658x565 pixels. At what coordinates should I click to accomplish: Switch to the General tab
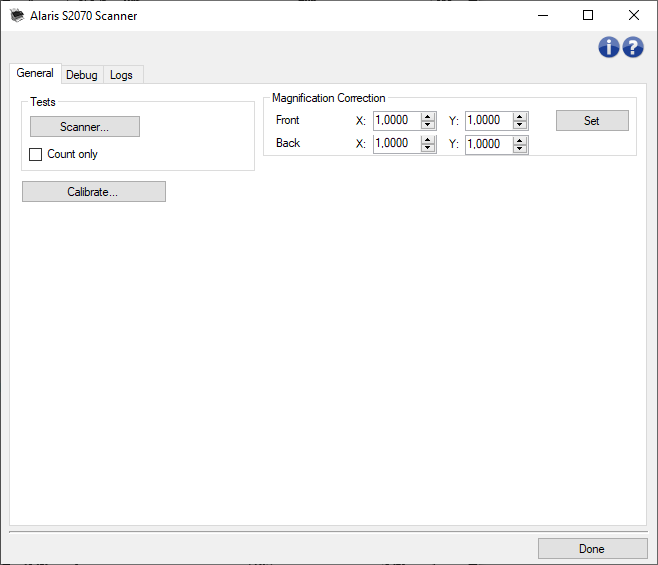pos(35,73)
